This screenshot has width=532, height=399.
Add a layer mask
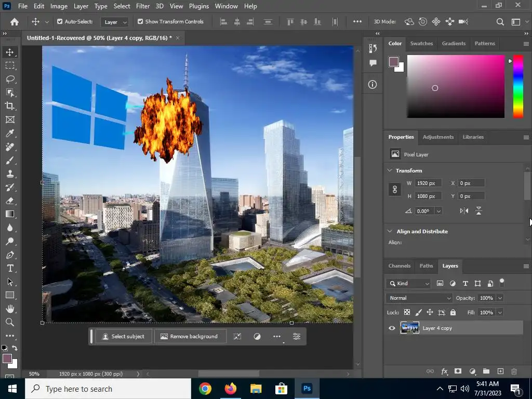(458, 371)
